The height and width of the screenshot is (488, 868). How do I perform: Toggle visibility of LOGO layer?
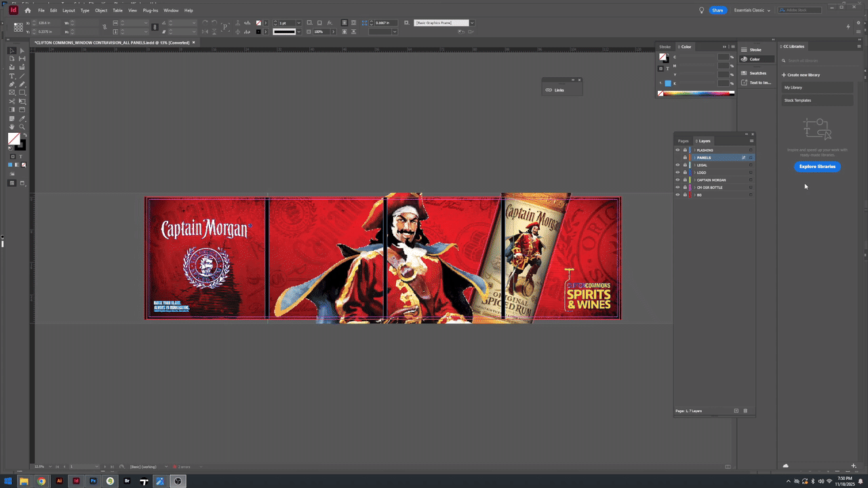[x=677, y=172]
